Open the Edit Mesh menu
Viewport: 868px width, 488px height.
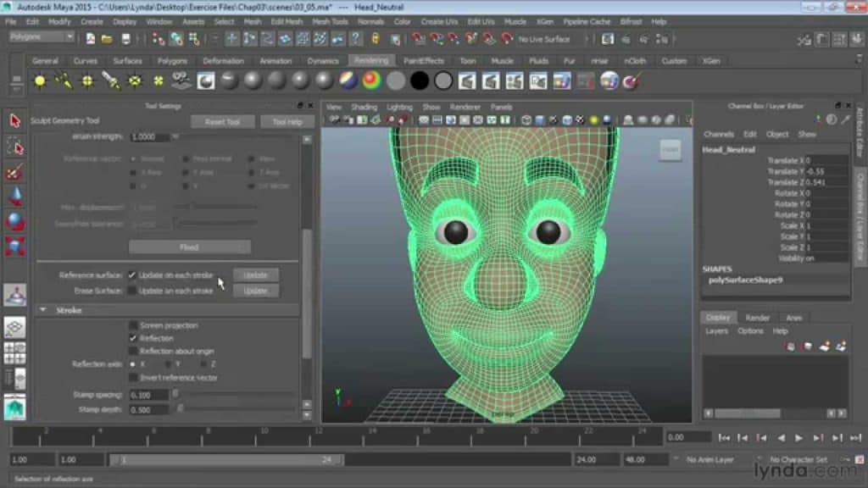click(287, 21)
